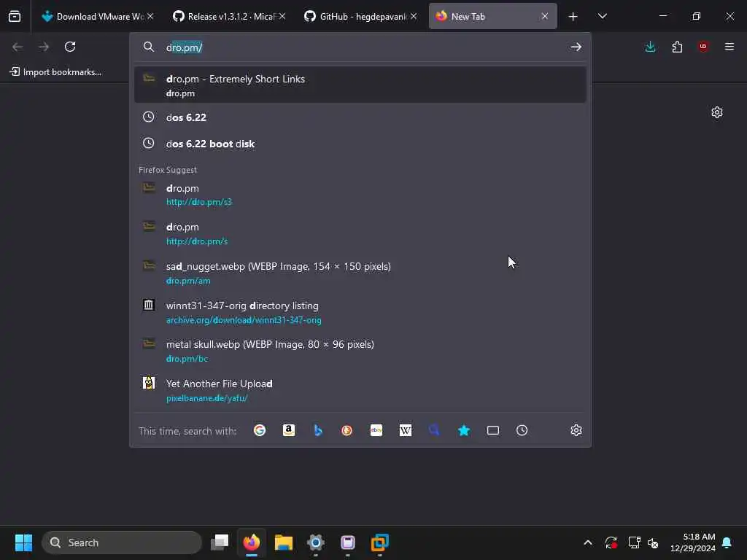747x560 pixels.
Task: Close the Download VMware tab
Action: [150, 16]
